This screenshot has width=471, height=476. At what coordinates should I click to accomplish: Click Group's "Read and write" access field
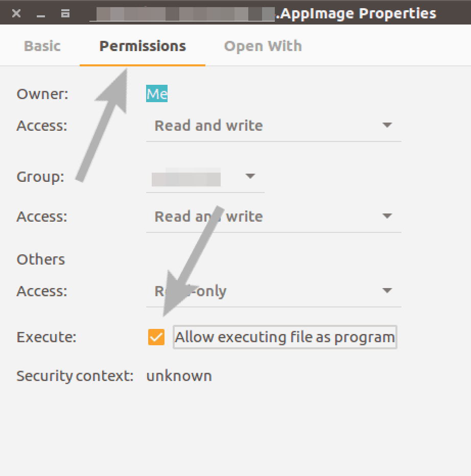click(x=274, y=217)
